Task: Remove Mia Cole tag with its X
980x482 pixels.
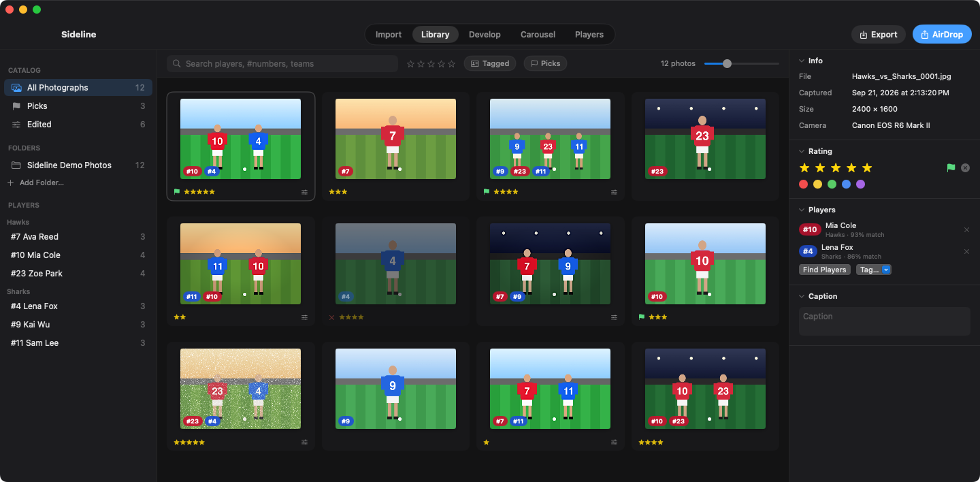Action: (966, 229)
